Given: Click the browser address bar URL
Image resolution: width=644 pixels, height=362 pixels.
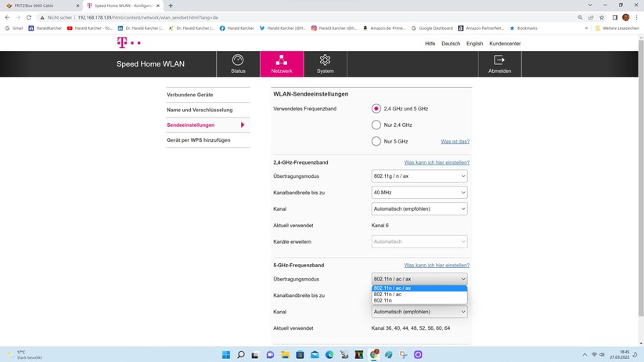Looking at the screenshot, I should (148, 18).
